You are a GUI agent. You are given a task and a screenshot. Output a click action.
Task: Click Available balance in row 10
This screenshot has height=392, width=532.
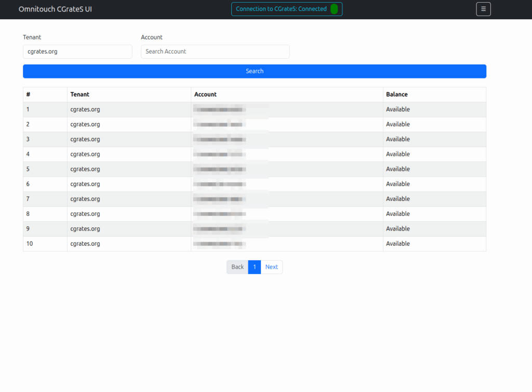[397, 244]
